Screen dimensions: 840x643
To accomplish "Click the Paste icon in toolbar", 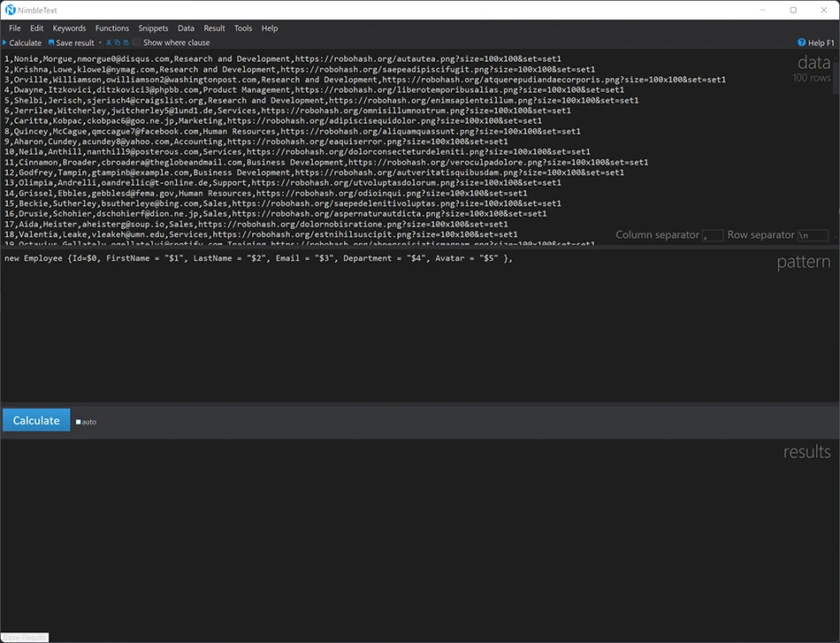I will click(126, 42).
